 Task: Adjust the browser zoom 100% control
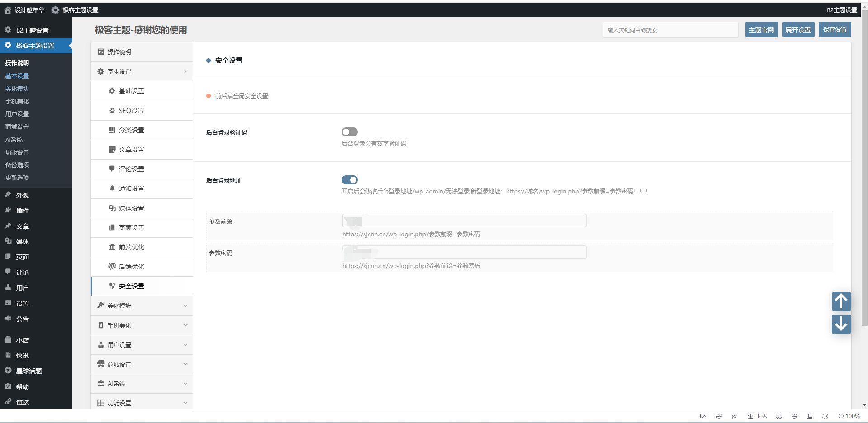point(849,416)
